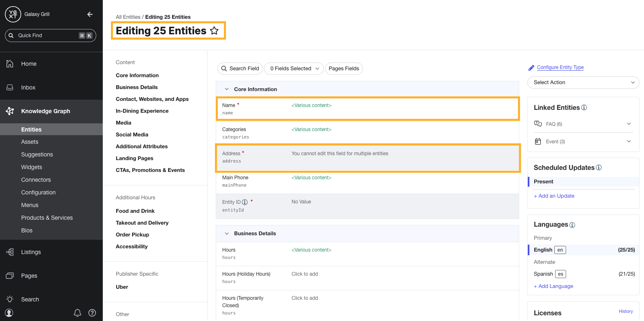
Task: Open notifications bell icon
Action: [x=77, y=313]
